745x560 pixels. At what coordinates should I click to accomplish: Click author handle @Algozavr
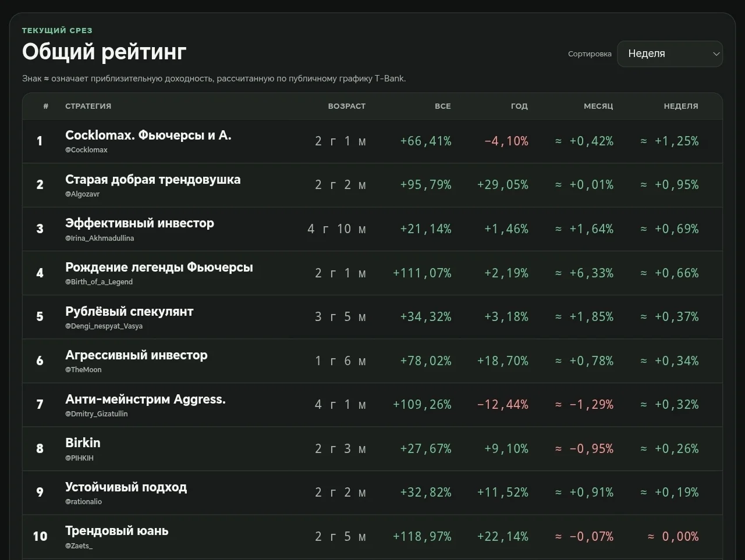tap(82, 194)
